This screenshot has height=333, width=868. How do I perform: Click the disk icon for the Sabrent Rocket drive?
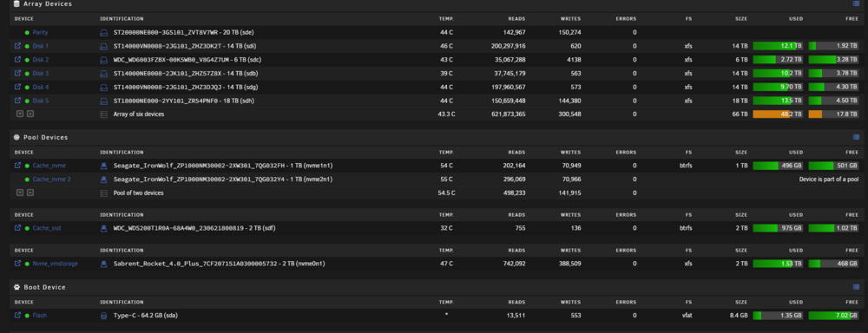coord(103,264)
